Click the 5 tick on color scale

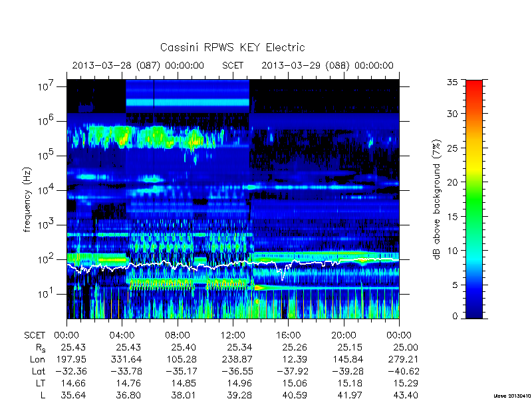[455, 285]
